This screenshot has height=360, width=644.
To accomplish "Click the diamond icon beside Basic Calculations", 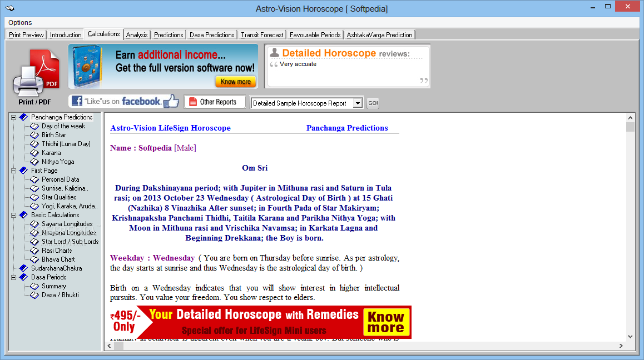I will click(24, 214).
